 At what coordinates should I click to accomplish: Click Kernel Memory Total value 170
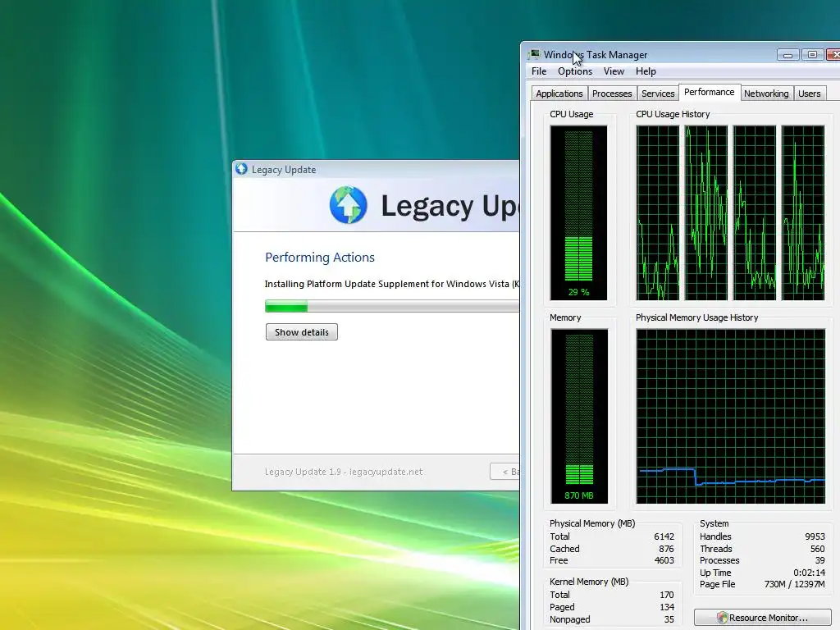pyautogui.click(x=667, y=595)
